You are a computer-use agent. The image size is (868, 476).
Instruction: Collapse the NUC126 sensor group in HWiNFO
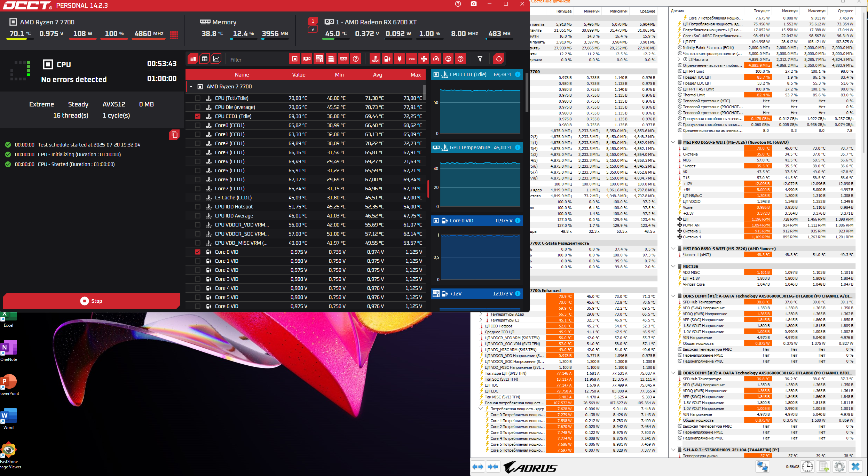673,266
